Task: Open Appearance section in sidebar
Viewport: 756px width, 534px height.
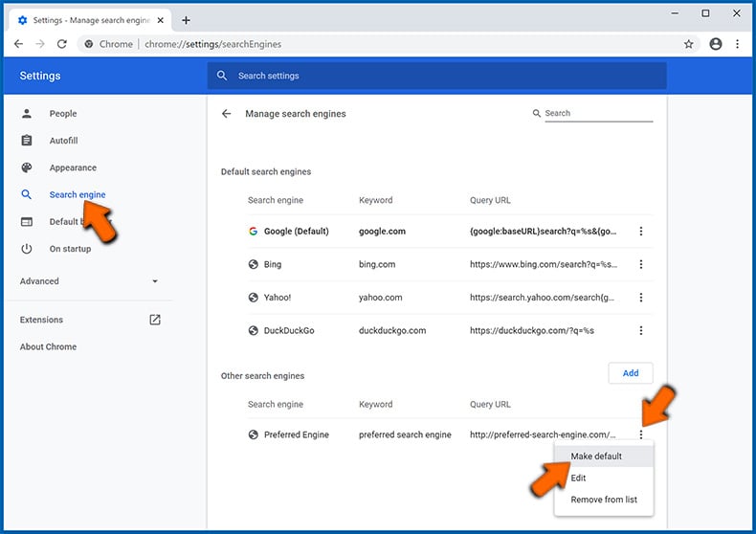Action: pyautogui.click(x=73, y=167)
